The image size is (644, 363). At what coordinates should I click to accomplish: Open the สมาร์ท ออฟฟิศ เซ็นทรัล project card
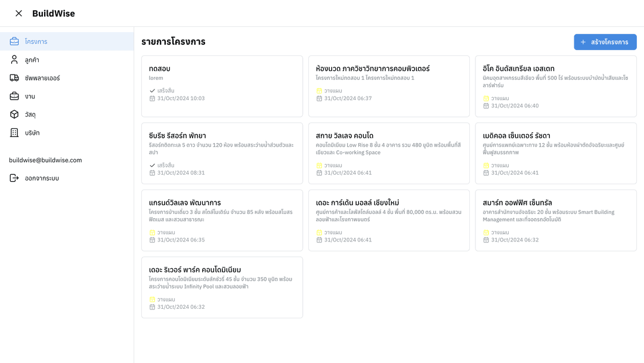[x=556, y=220]
